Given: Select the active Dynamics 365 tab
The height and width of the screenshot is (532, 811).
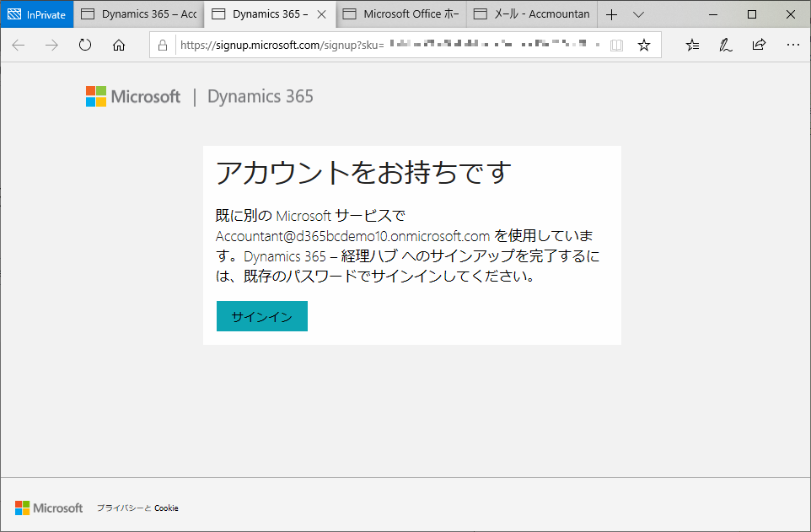Looking at the screenshot, I should pyautogui.click(x=270, y=14).
